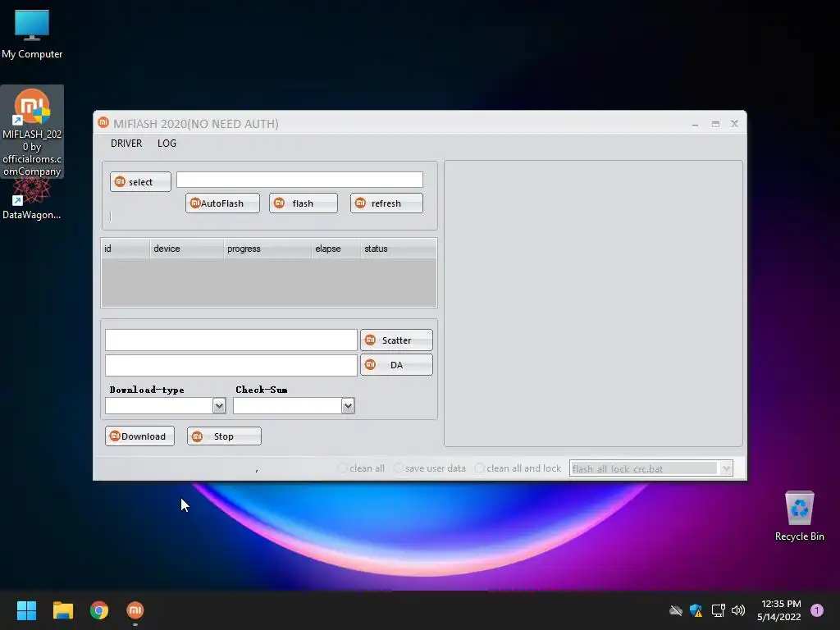Start flashing with the flash button
The width and height of the screenshot is (840, 630).
[304, 203]
